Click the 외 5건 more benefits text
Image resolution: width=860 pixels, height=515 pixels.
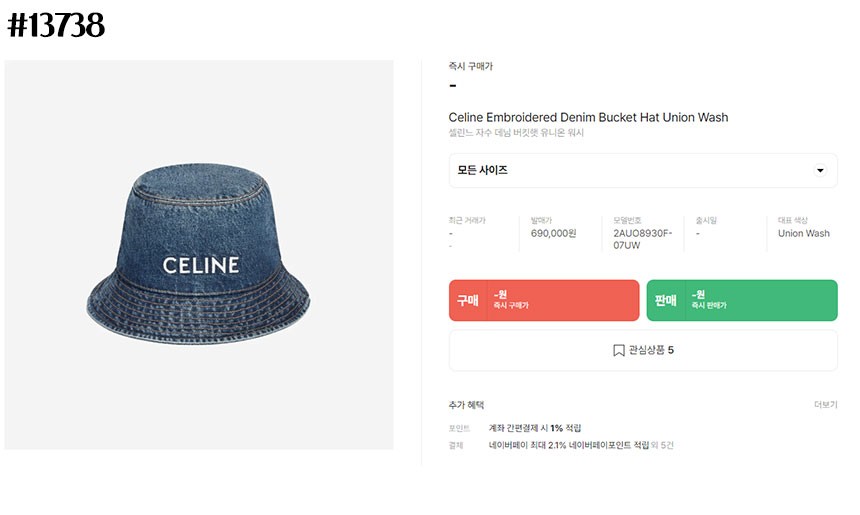coord(662,445)
